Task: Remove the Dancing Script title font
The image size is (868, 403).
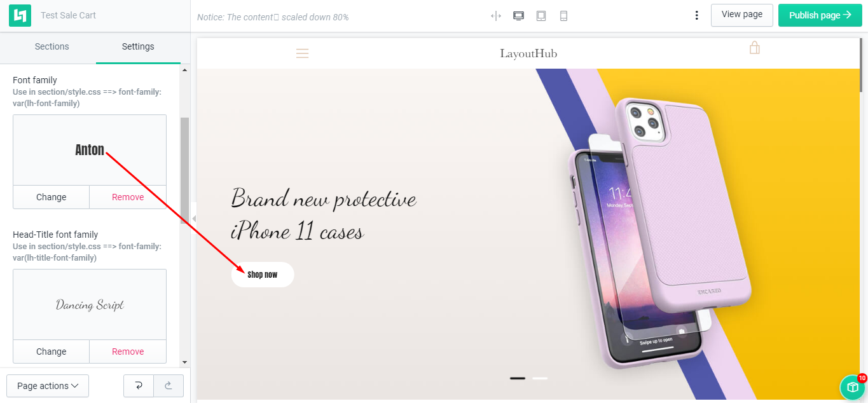Action: (x=128, y=352)
